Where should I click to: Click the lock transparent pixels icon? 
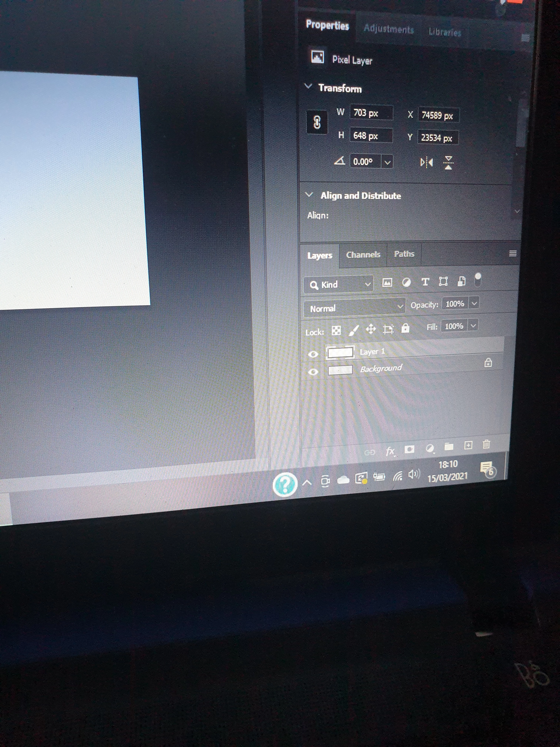pyautogui.click(x=336, y=330)
